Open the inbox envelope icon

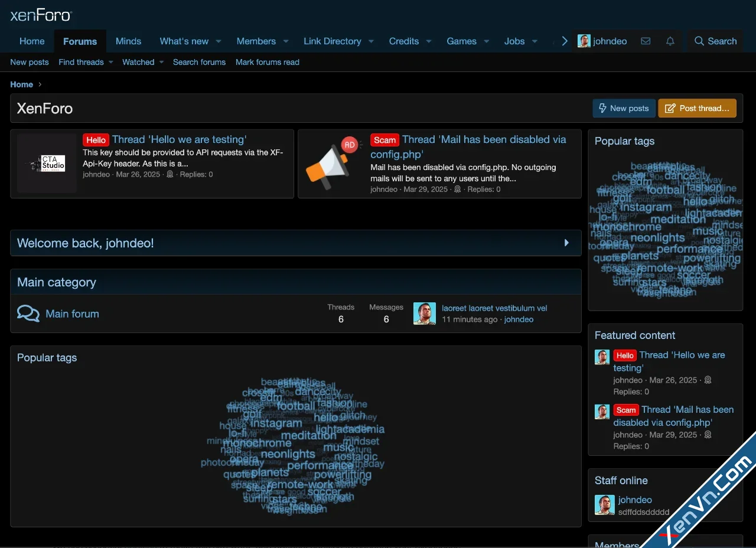click(646, 41)
